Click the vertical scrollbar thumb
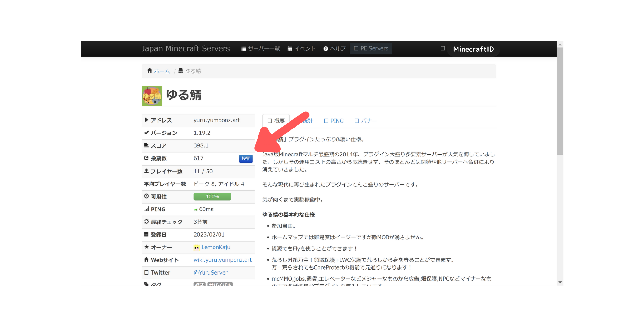Screen dimensions: 644x327 pos(560,101)
